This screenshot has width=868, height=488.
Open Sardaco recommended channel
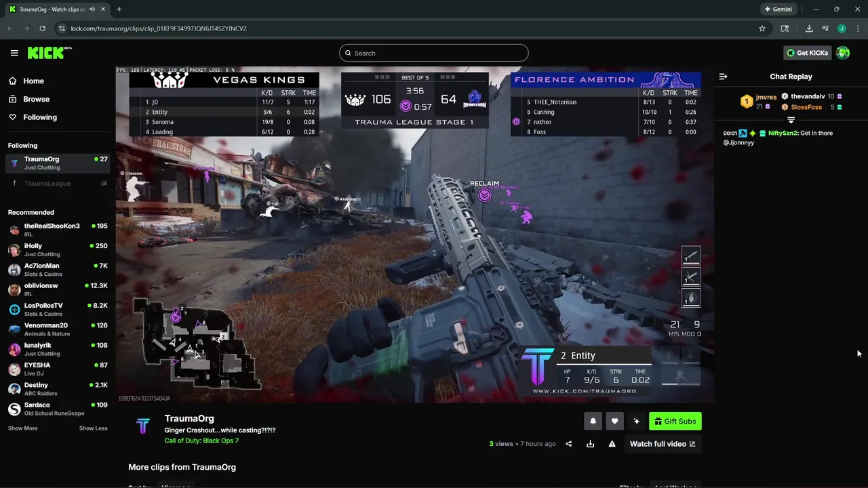[58, 408]
